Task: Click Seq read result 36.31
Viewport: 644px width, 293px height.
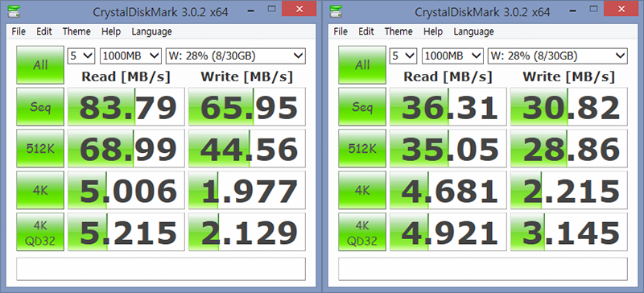Action: point(448,106)
